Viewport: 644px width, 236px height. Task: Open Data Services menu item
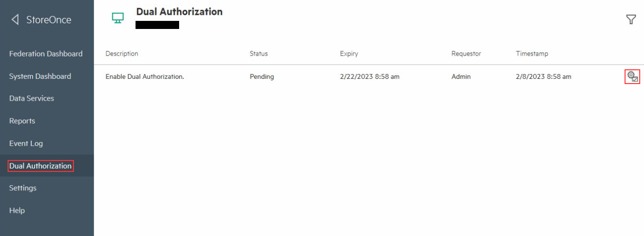[x=32, y=98]
